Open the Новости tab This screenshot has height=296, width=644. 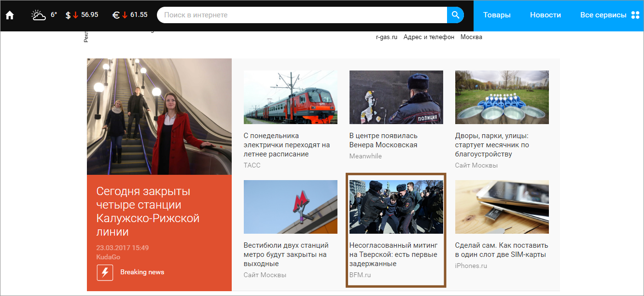click(546, 15)
